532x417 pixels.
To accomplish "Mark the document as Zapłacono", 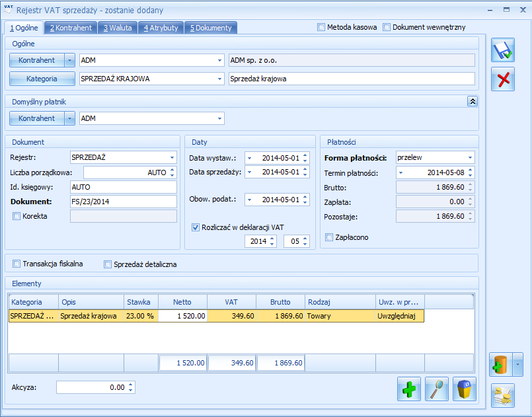I will (329, 237).
